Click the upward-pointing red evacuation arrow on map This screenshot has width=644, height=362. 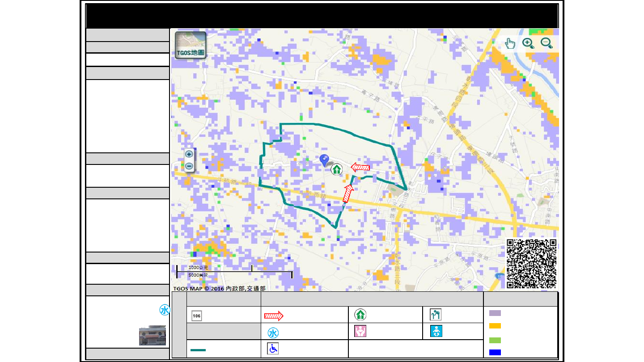(x=348, y=194)
